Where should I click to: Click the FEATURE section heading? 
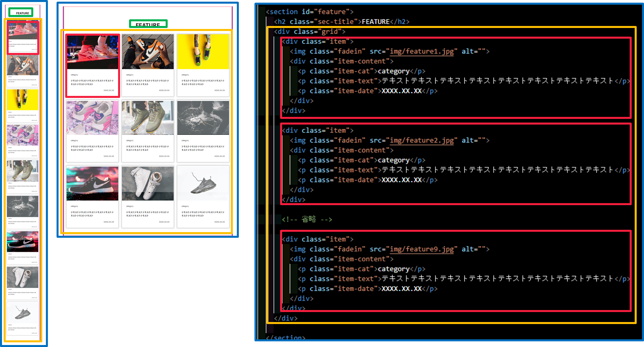coord(148,24)
